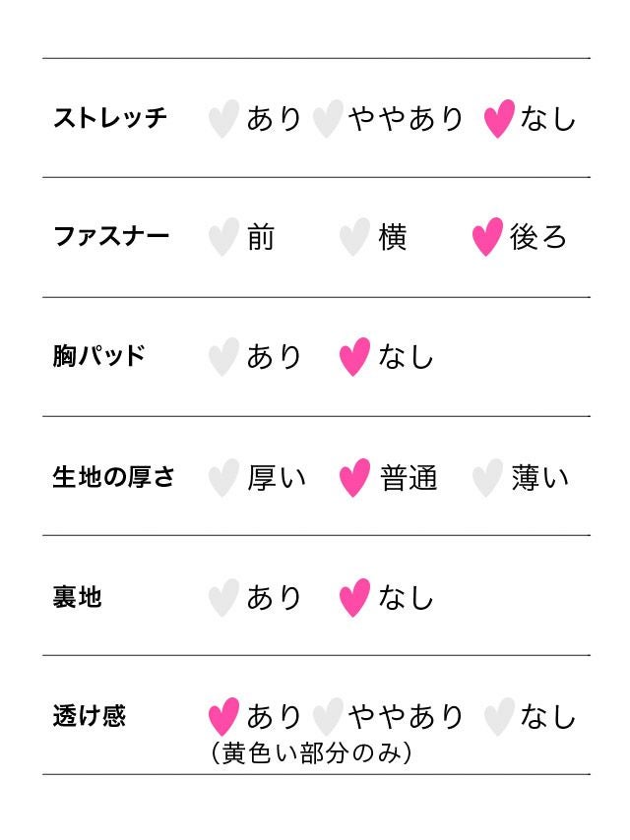
Task: Toggle the 薄い heart in 生地の厚さ
Action: click(x=487, y=478)
